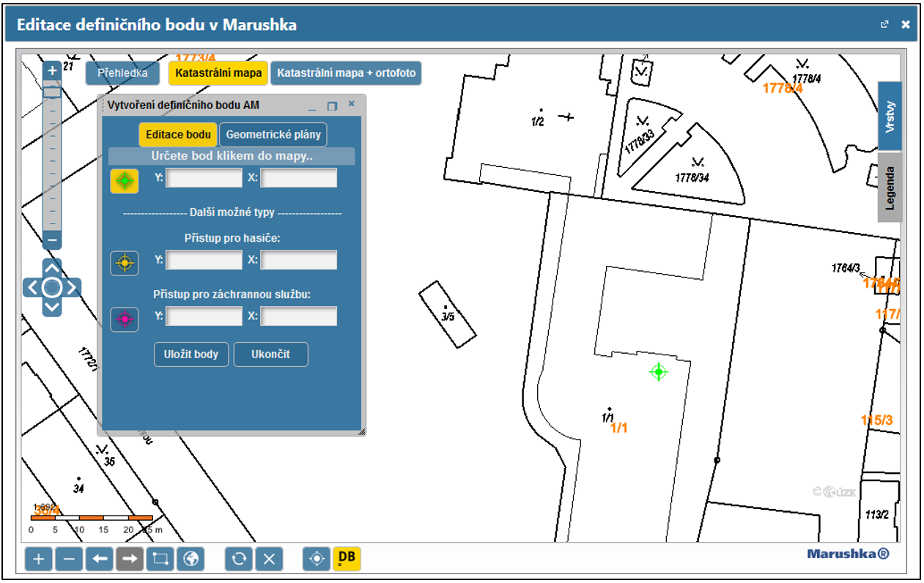Expand the Legenda side panel
The width and height of the screenshot is (924, 583).
coord(890,188)
